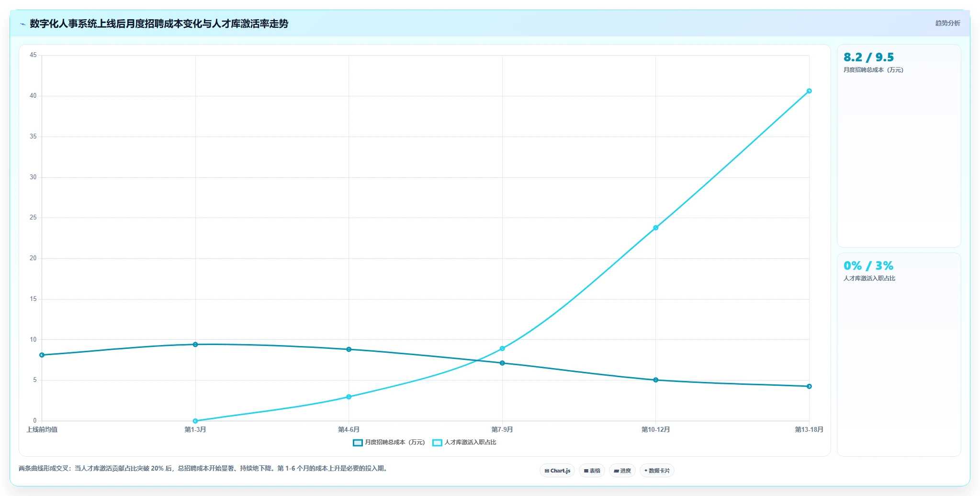This screenshot has width=980, height=496.
Task: Click the trend icon beside the chart title
Action: click(x=23, y=24)
